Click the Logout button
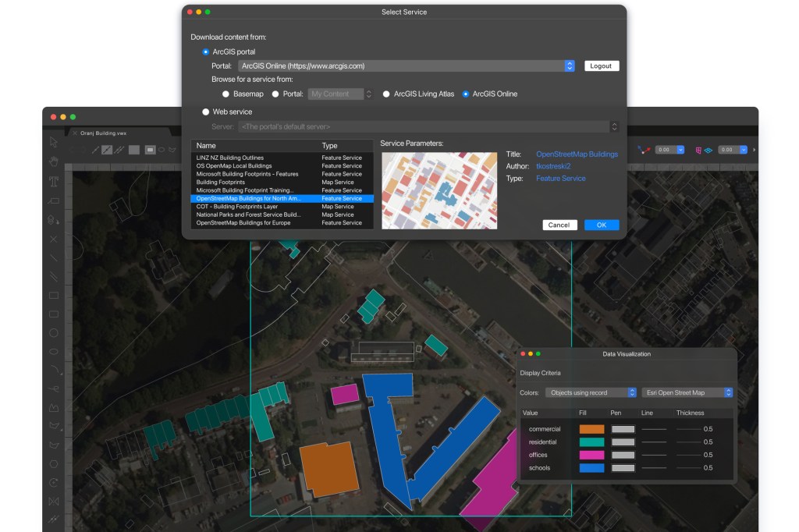The height and width of the screenshot is (532, 799). click(x=601, y=66)
